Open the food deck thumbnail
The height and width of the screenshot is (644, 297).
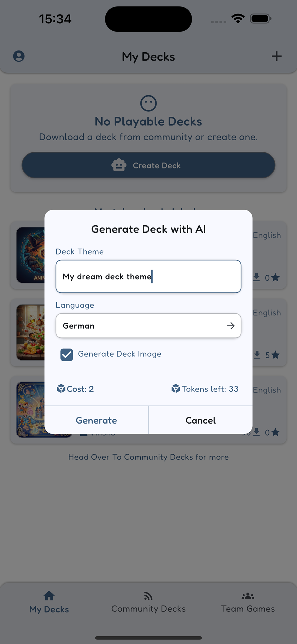tap(31, 332)
